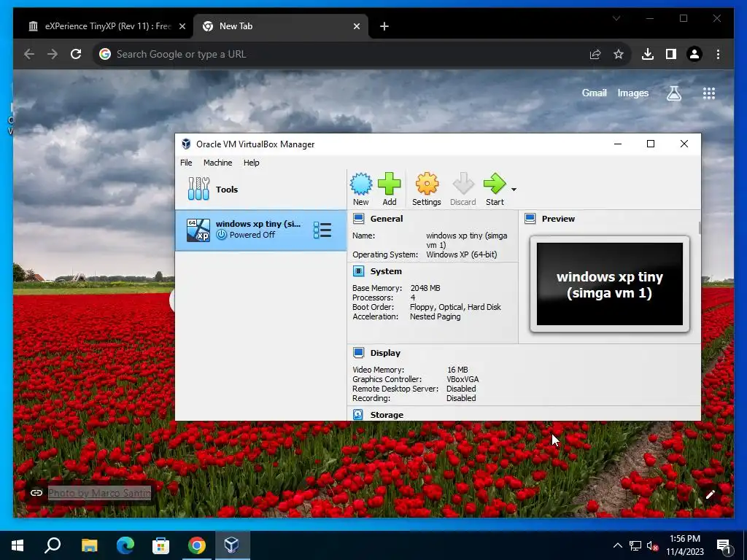This screenshot has height=560, width=747.
Task: Select windows xp tiny VM in list
Action: (260, 230)
